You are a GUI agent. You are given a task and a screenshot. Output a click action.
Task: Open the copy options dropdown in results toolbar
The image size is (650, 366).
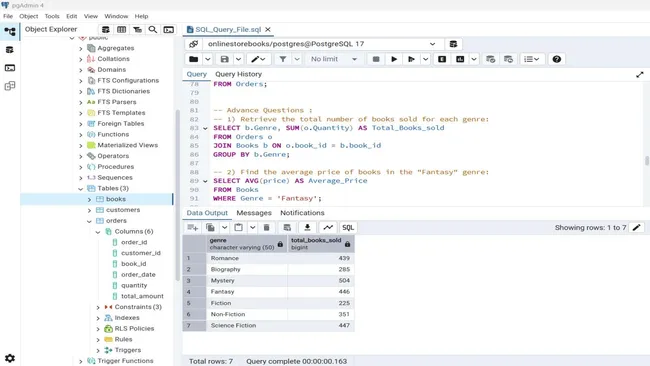point(224,227)
